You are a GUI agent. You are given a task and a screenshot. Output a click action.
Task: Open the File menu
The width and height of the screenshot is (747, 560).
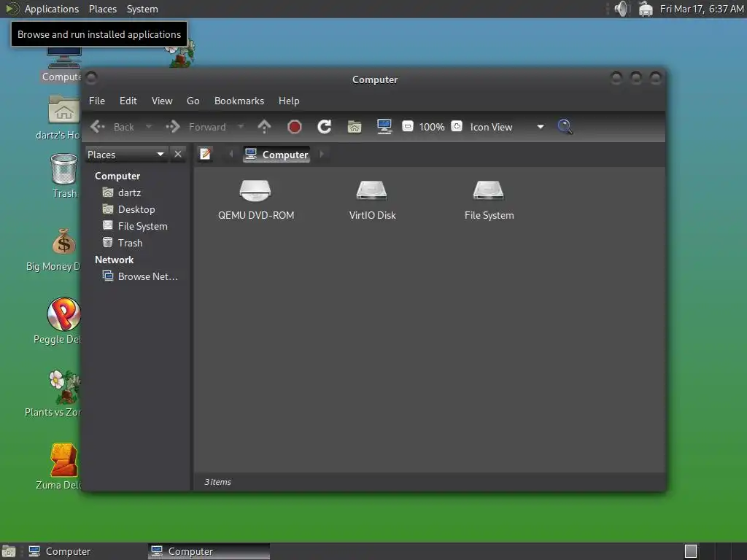(97, 101)
